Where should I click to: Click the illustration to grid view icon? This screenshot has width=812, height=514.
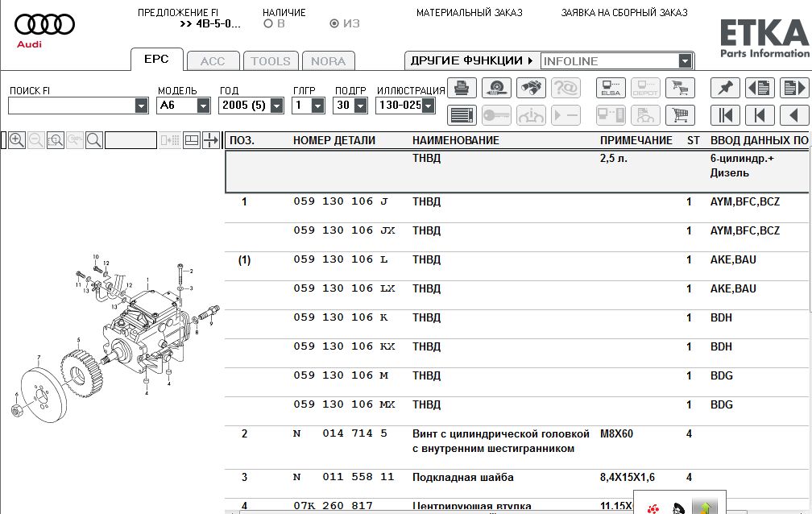[170, 140]
